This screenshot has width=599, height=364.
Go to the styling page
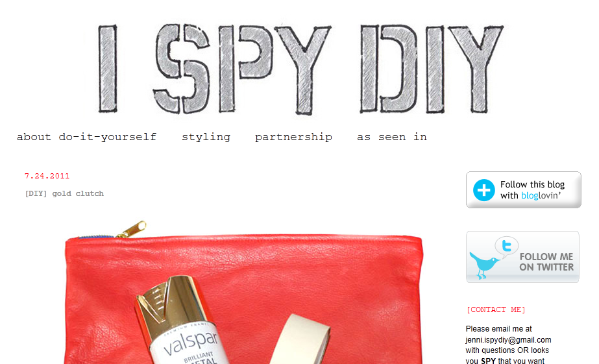click(x=206, y=137)
